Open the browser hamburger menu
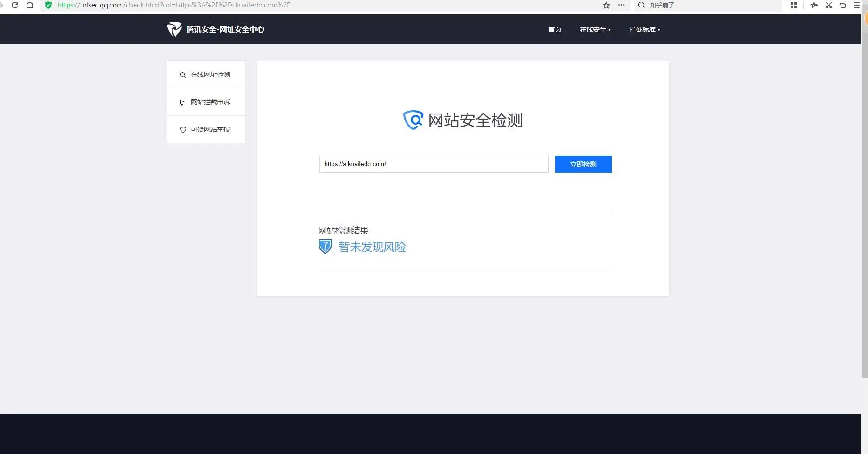 coord(857,5)
